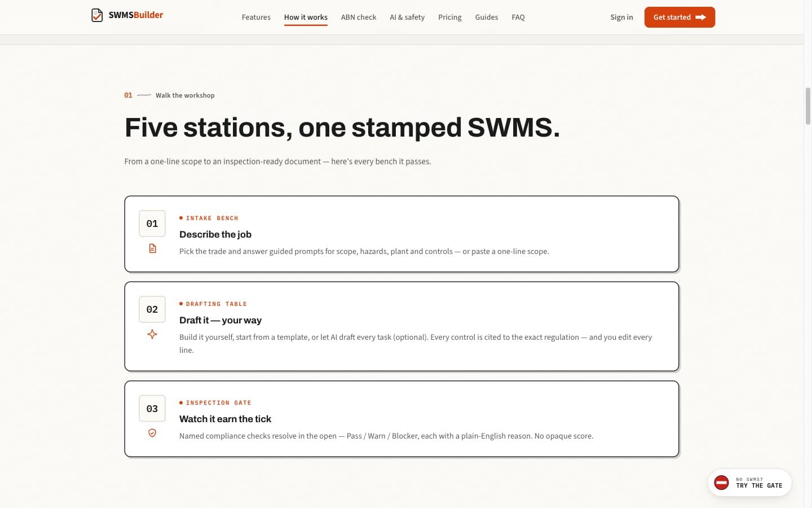812x508 pixels.
Task: Select the How it works nav item
Action: (x=306, y=17)
